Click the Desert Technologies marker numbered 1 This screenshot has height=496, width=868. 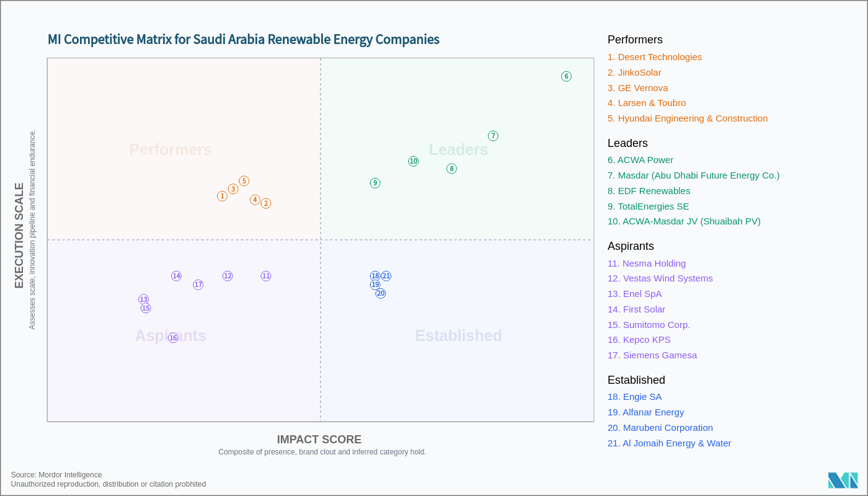pyautogui.click(x=222, y=196)
